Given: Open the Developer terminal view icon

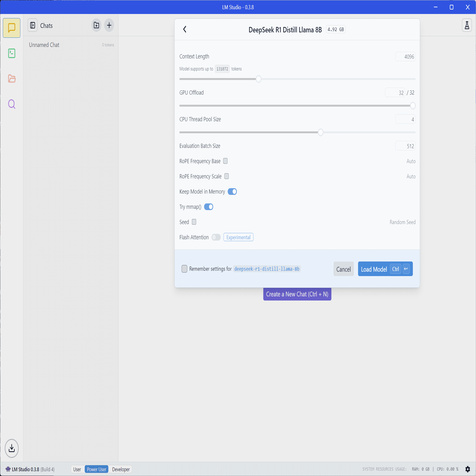Looking at the screenshot, I should tap(12, 53).
